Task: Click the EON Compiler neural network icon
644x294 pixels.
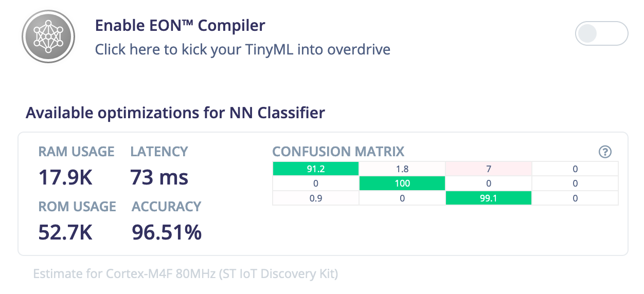Action: (48, 36)
